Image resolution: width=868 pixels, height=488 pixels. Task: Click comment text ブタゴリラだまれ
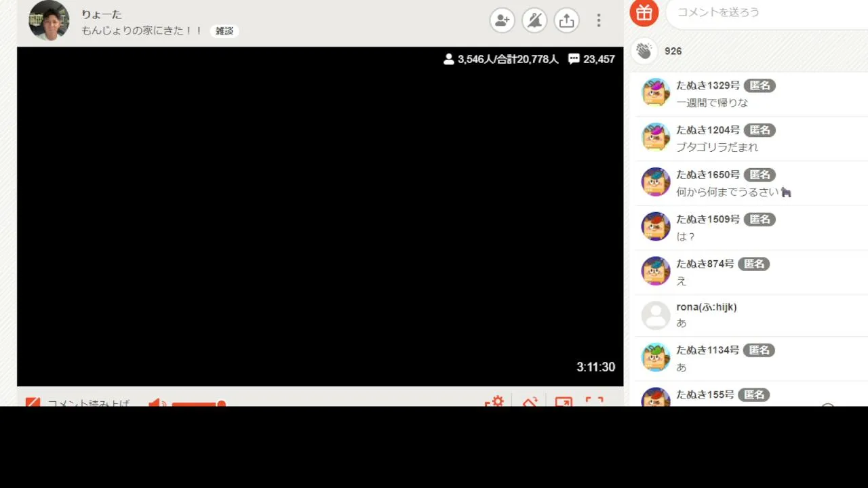(x=717, y=147)
